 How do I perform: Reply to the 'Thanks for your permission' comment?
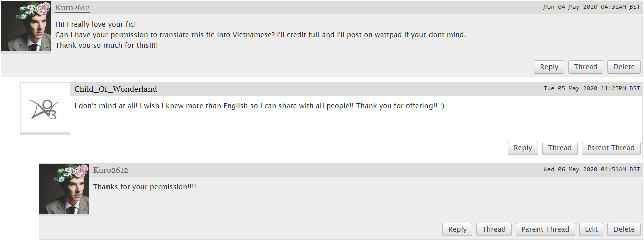pyautogui.click(x=457, y=229)
